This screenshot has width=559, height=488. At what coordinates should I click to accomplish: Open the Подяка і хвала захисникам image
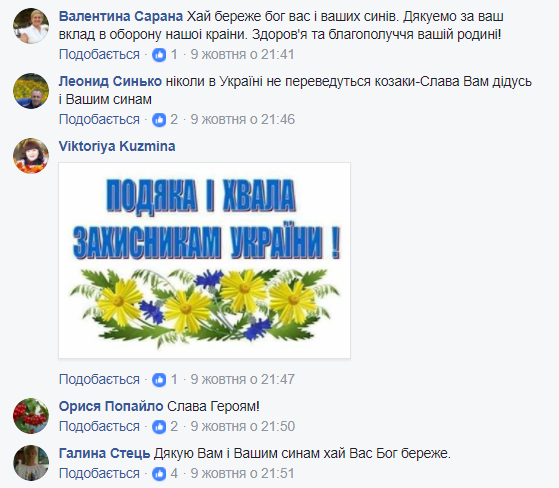click(205, 260)
